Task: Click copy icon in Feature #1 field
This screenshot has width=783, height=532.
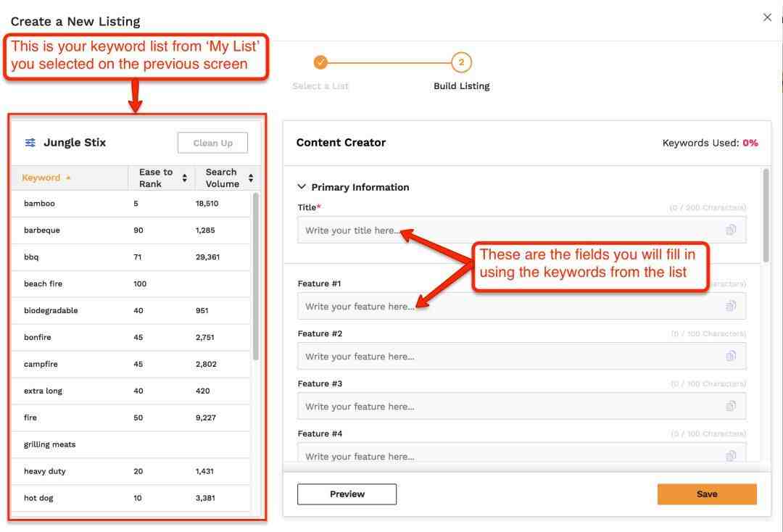Action: [731, 307]
